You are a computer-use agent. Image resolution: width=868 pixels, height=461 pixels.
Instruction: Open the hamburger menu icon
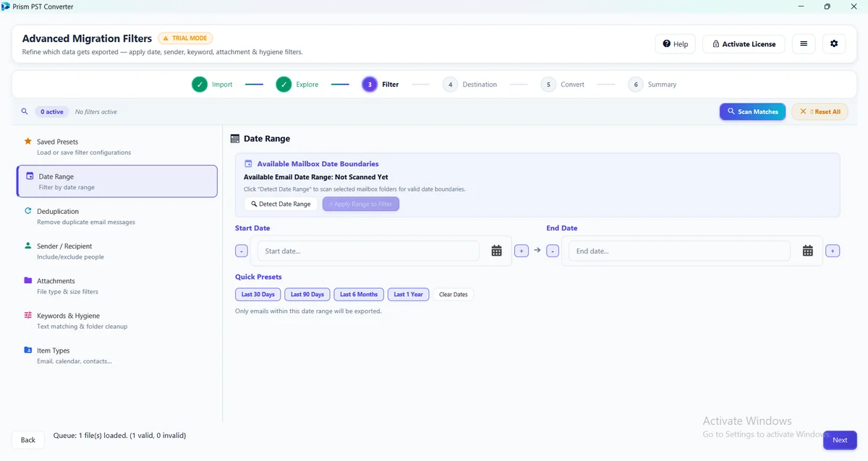pyautogui.click(x=804, y=44)
